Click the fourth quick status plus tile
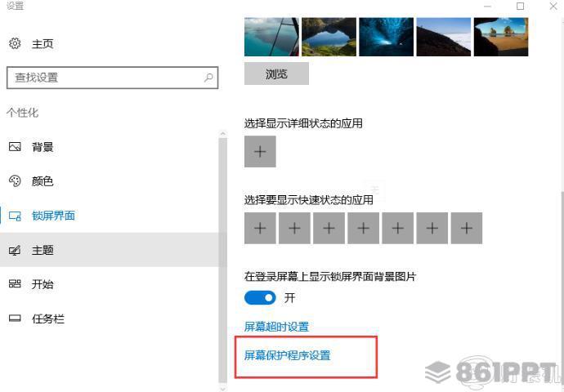Screen dimensions: 564x392 click(x=363, y=228)
